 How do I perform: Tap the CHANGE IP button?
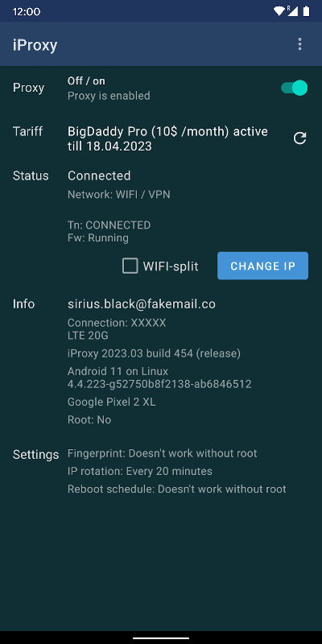coord(263,266)
